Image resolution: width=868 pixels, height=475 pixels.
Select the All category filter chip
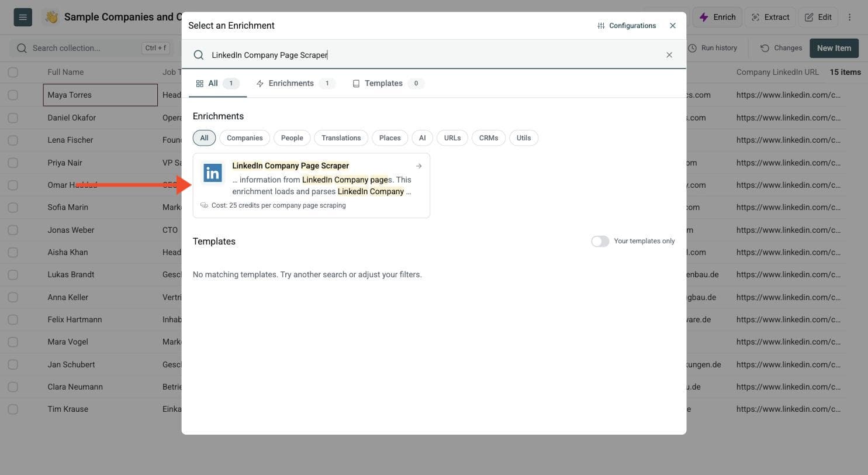pyautogui.click(x=204, y=138)
